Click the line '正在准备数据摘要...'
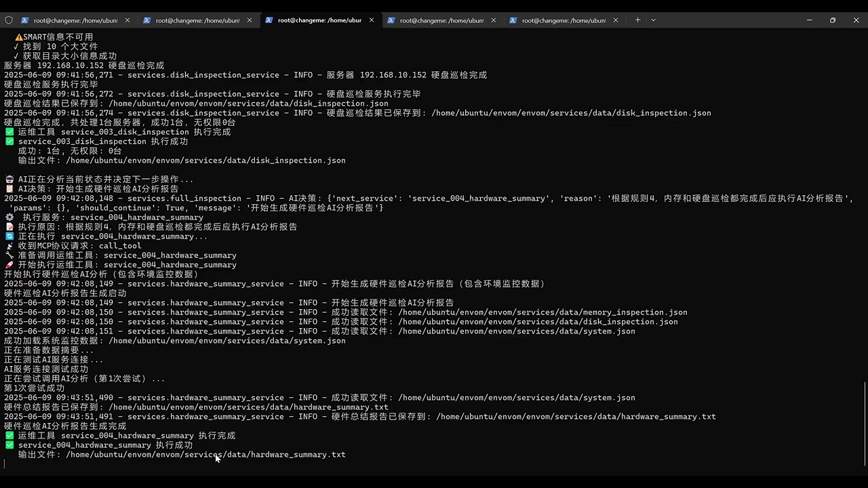Image resolution: width=868 pixels, height=488 pixels. (x=49, y=350)
